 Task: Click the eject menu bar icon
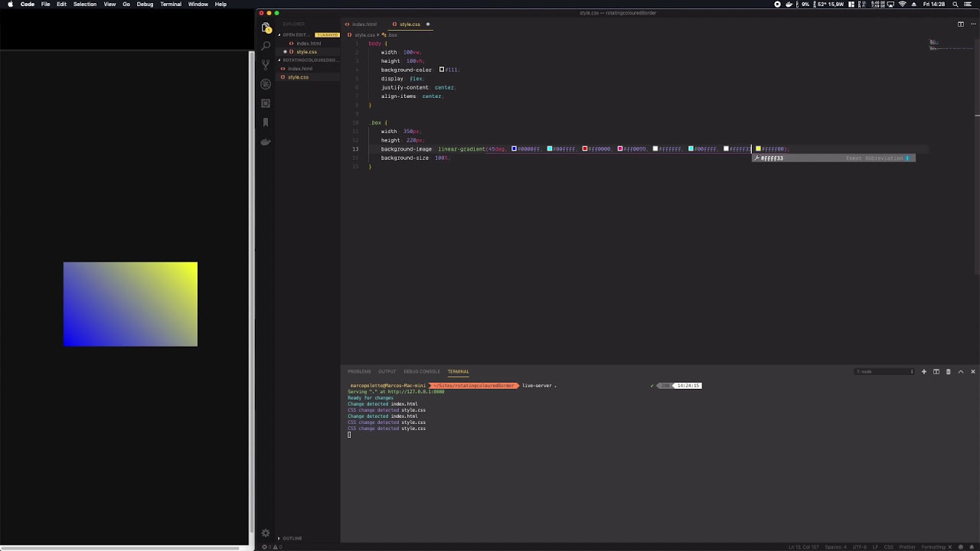913,4
